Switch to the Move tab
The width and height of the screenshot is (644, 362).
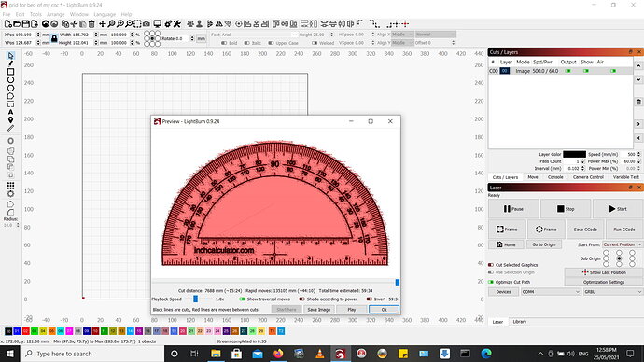click(x=533, y=177)
